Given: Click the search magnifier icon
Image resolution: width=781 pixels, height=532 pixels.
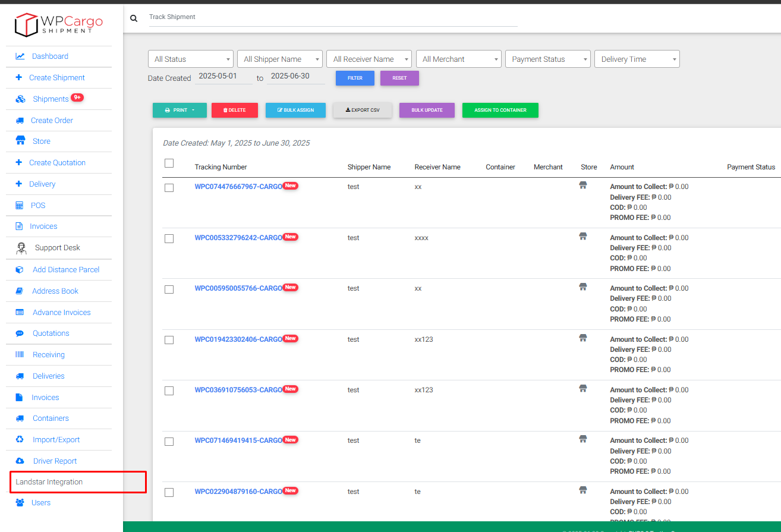Looking at the screenshot, I should tap(134, 18).
